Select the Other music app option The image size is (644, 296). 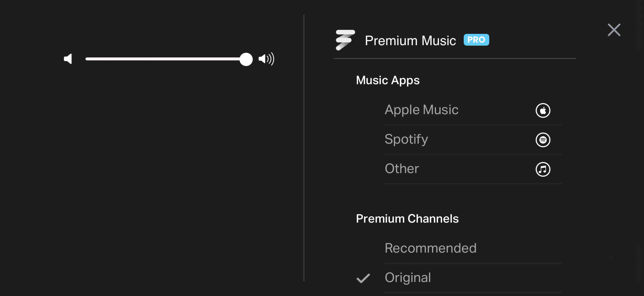402,169
